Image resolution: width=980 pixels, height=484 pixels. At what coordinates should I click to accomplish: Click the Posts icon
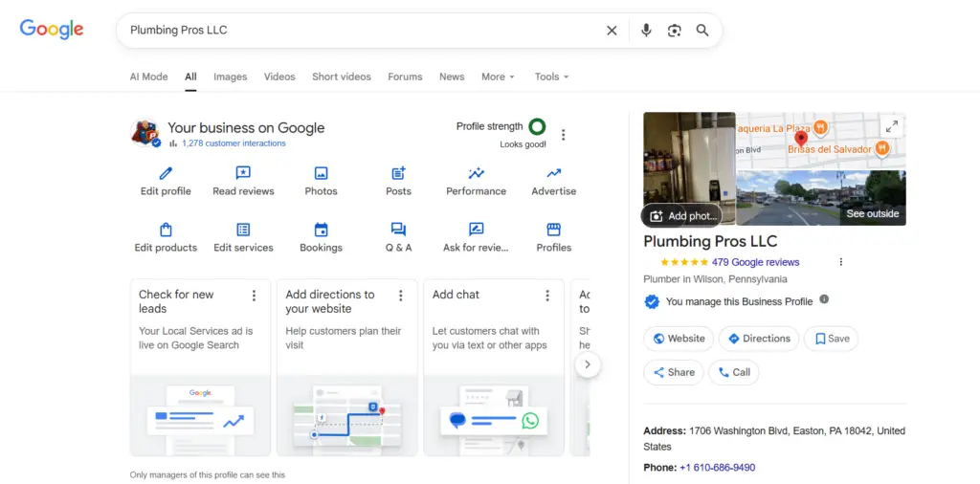coord(398,173)
